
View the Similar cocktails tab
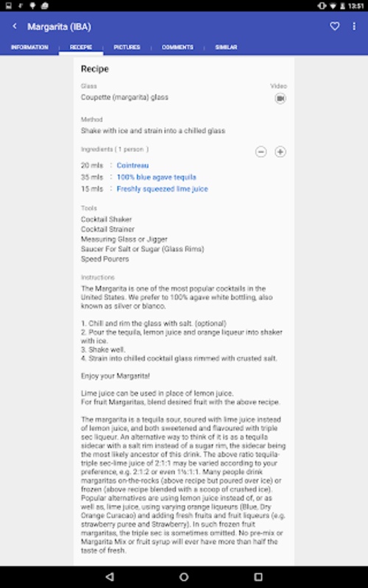coord(226,47)
